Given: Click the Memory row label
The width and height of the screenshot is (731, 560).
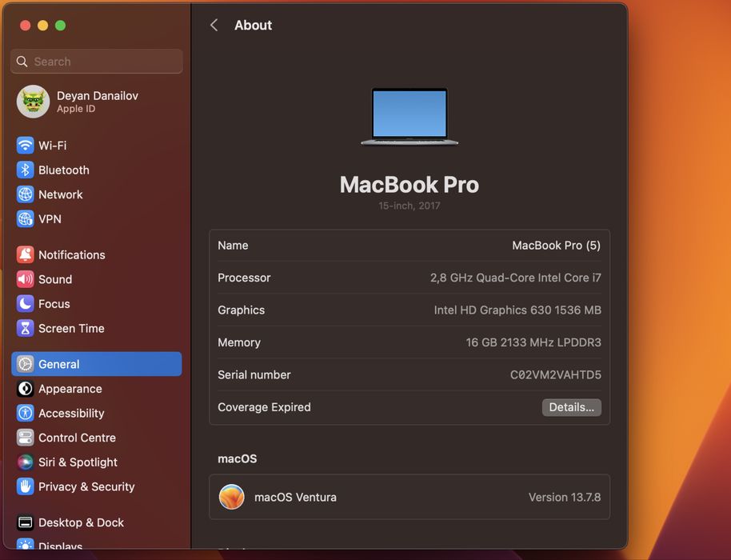Looking at the screenshot, I should click(239, 342).
